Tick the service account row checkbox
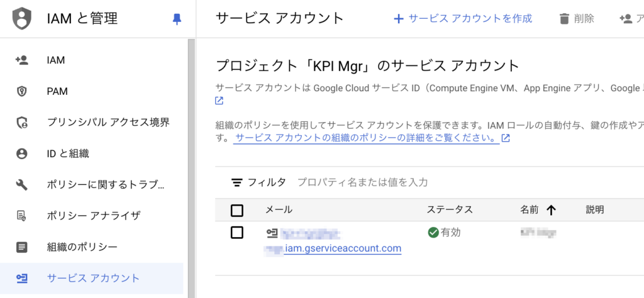644x298 pixels. [x=237, y=233]
